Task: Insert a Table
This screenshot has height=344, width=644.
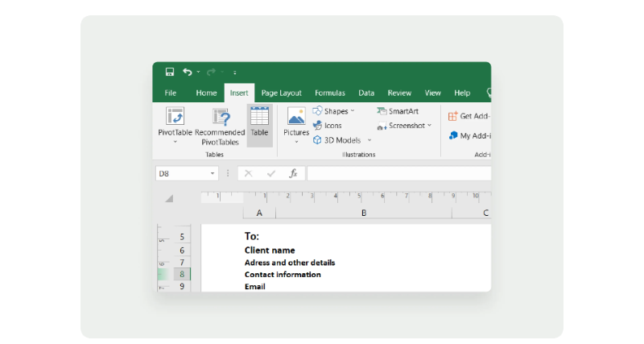Action: [259, 126]
